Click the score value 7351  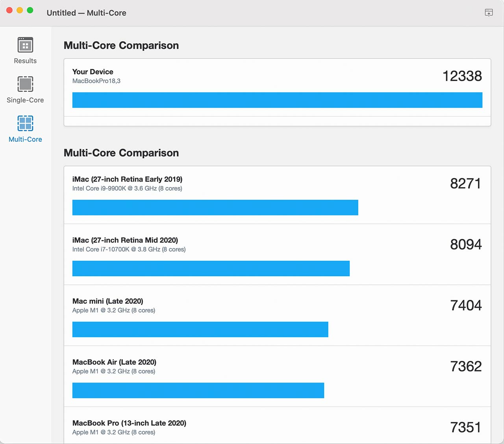click(x=466, y=427)
